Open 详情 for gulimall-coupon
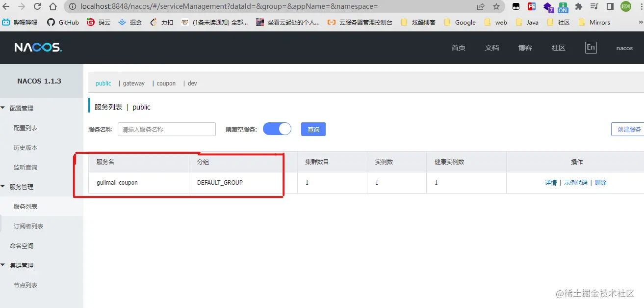This screenshot has height=308, width=644. point(551,182)
